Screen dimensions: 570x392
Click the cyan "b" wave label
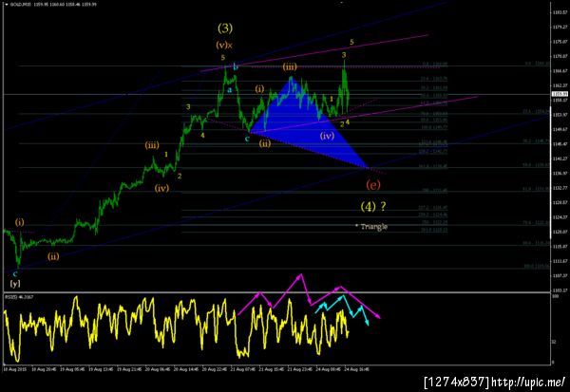click(x=236, y=66)
